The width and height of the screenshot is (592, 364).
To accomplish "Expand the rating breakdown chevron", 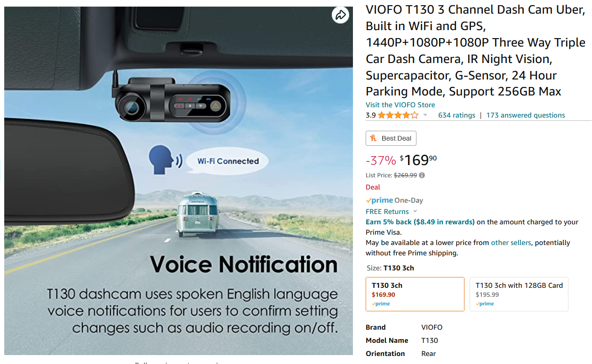I will pyautogui.click(x=425, y=115).
